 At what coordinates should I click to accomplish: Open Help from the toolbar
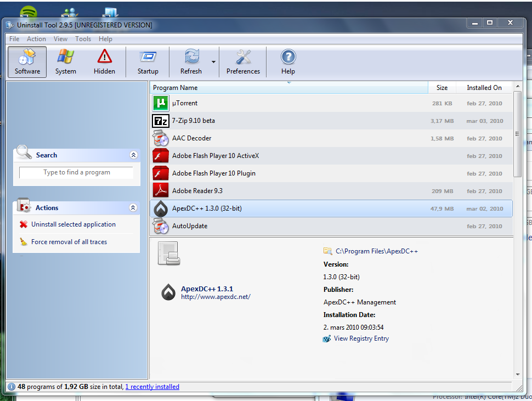pyautogui.click(x=288, y=62)
